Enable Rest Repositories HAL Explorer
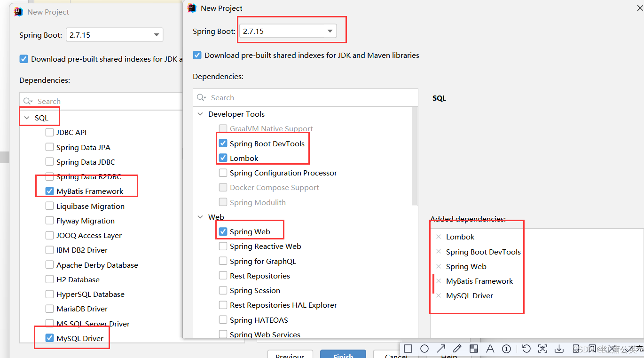Screen dimensions: 644x358 (223, 305)
